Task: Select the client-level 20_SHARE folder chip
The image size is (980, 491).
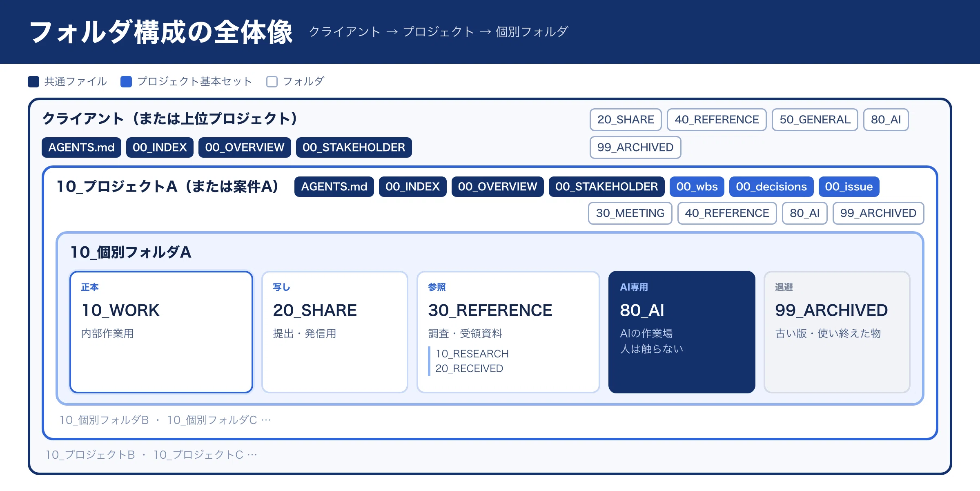Action: pos(626,120)
